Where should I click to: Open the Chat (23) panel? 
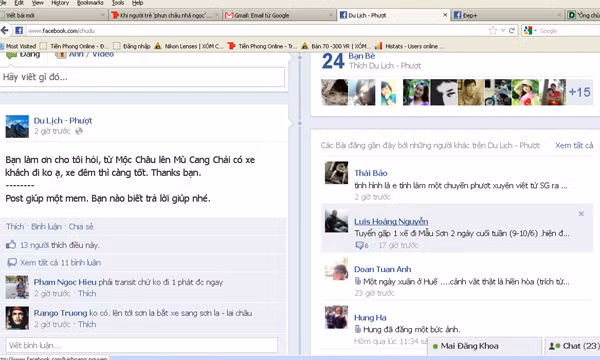pyautogui.click(x=572, y=346)
